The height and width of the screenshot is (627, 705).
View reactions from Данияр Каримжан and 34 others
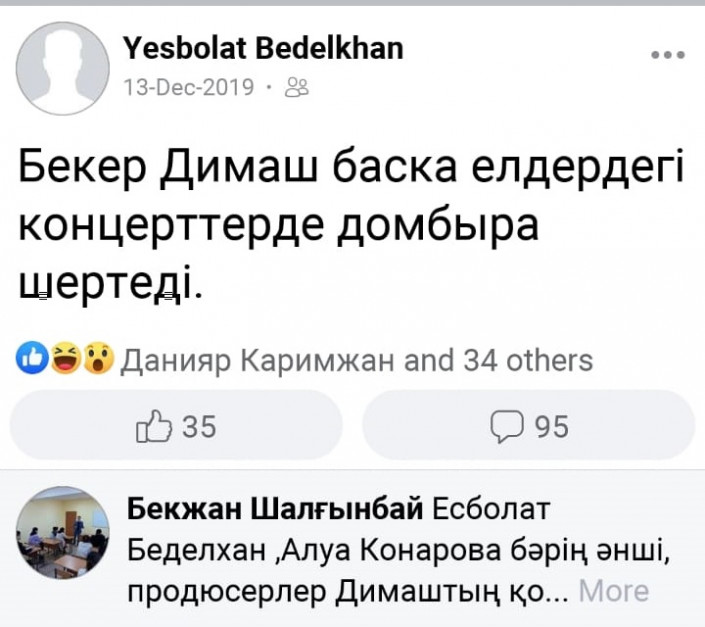point(356,359)
